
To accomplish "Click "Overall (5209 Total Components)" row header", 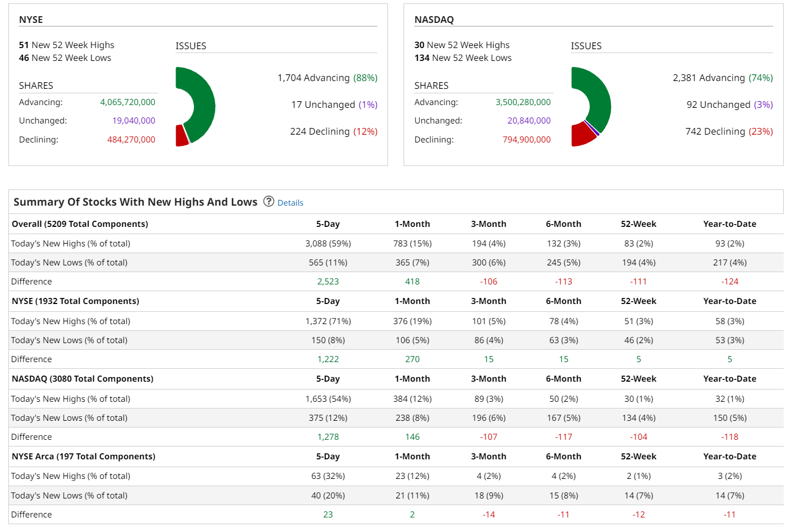I will coord(80,224).
